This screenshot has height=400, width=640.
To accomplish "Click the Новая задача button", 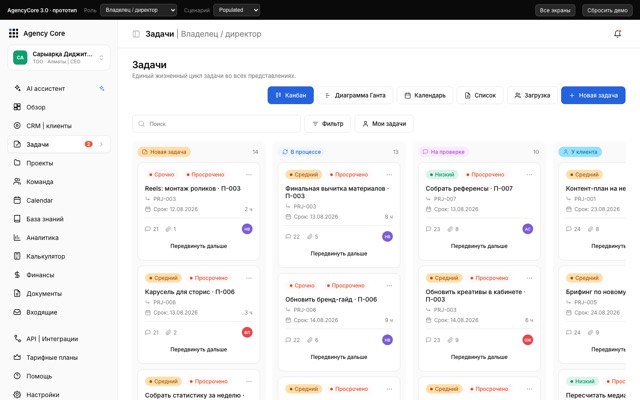I will (x=593, y=95).
